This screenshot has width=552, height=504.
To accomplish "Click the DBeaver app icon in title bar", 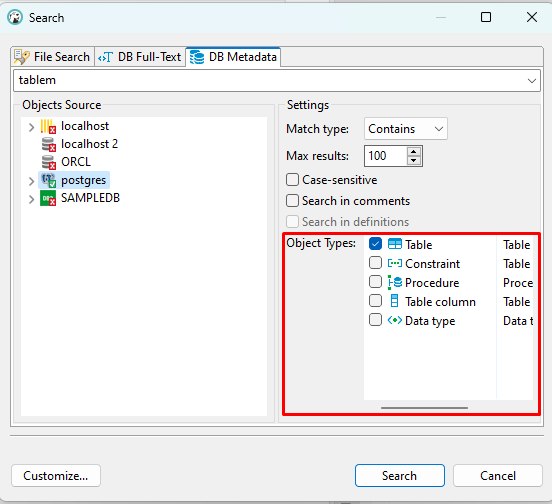I will [x=15, y=17].
